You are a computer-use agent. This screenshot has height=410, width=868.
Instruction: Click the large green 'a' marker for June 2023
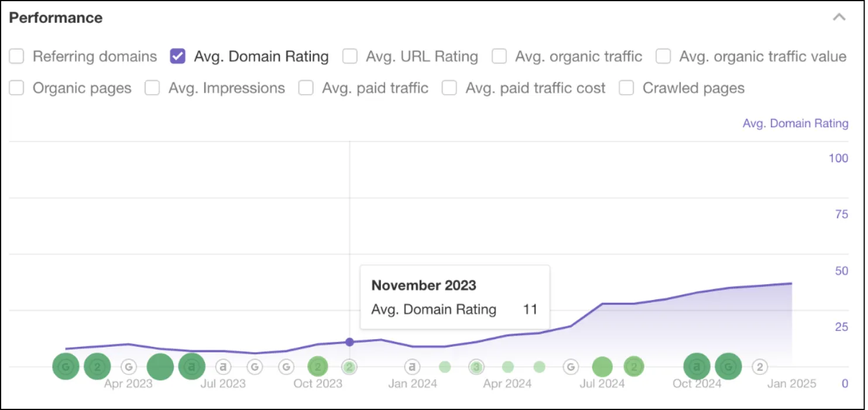(x=192, y=367)
